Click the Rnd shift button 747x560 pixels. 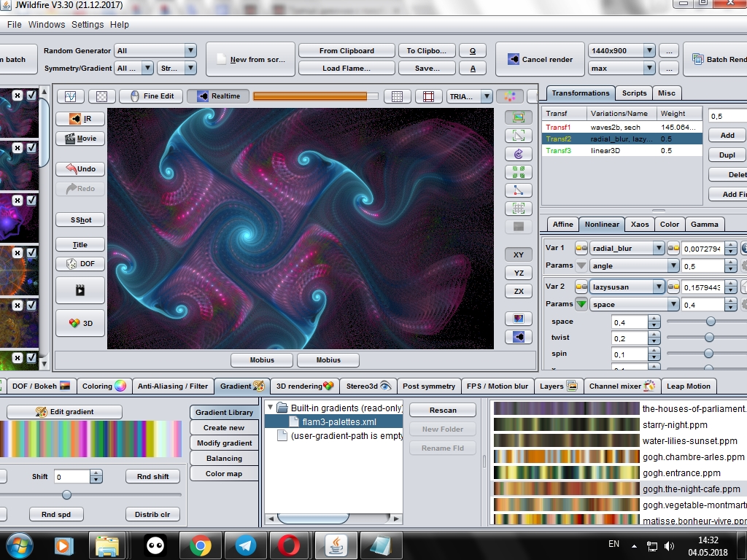click(x=153, y=476)
